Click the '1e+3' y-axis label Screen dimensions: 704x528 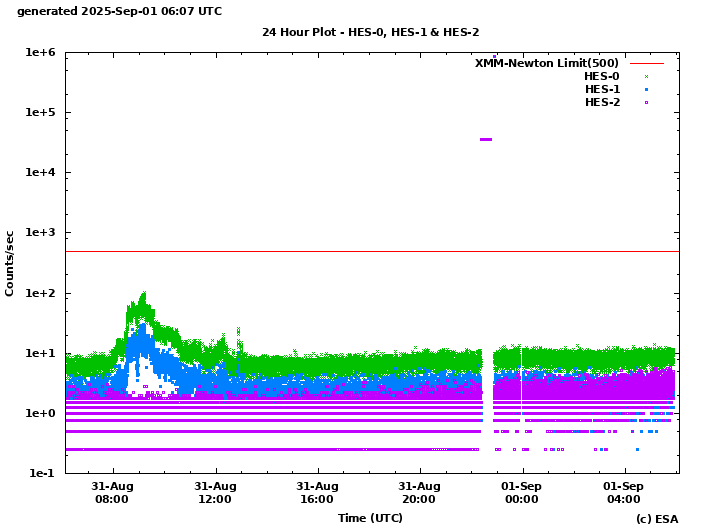click(40, 233)
